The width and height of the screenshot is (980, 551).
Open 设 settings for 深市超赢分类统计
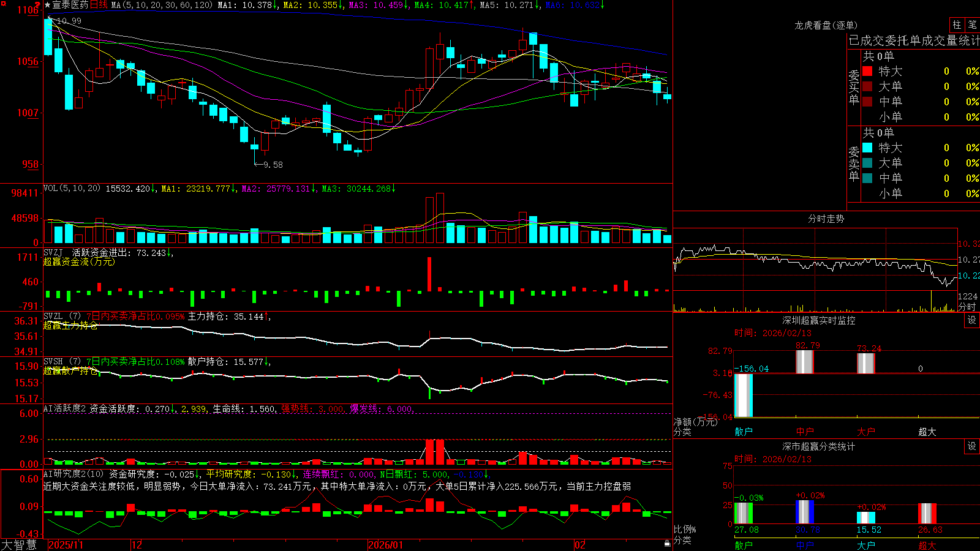click(972, 446)
